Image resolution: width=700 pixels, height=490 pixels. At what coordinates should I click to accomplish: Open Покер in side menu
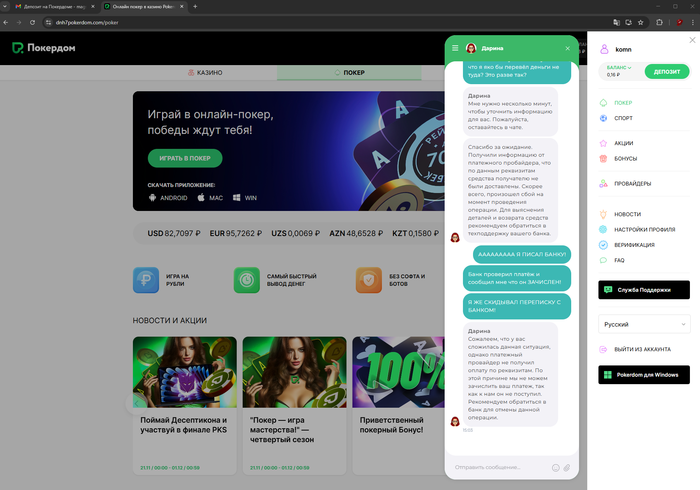point(623,103)
